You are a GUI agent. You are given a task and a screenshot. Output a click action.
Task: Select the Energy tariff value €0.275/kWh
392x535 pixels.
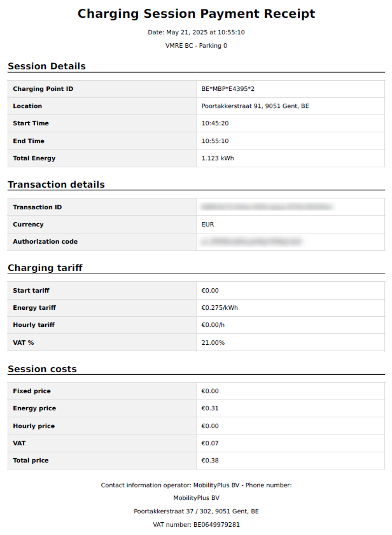[220, 308]
